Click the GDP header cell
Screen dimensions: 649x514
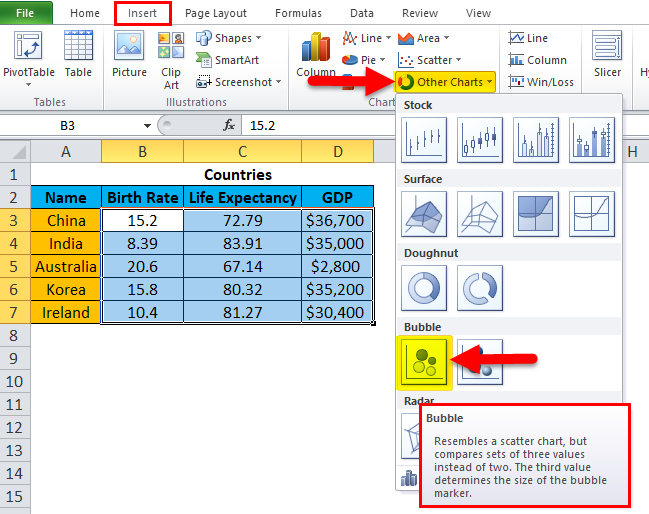coord(338,197)
